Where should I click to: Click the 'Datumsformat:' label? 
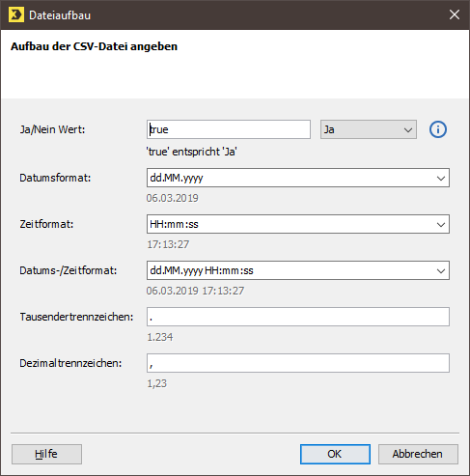[55, 178]
